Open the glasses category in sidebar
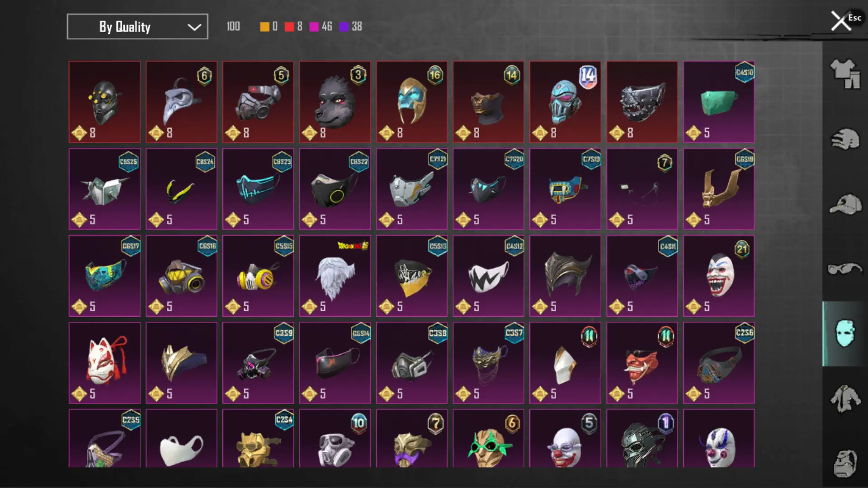Image resolution: width=868 pixels, height=488 pixels. pos(844,269)
